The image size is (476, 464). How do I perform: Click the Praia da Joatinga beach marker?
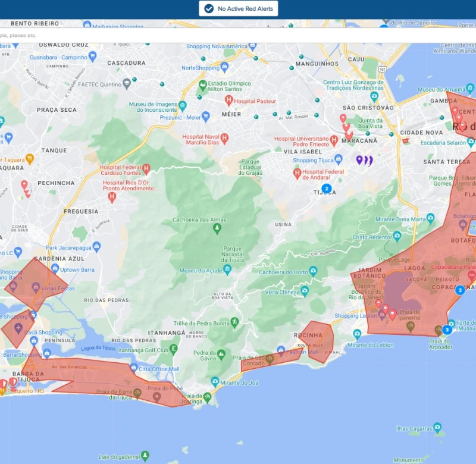pos(207,397)
